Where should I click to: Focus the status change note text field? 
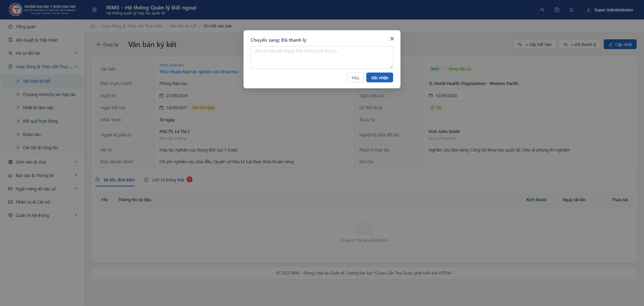coord(322,57)
